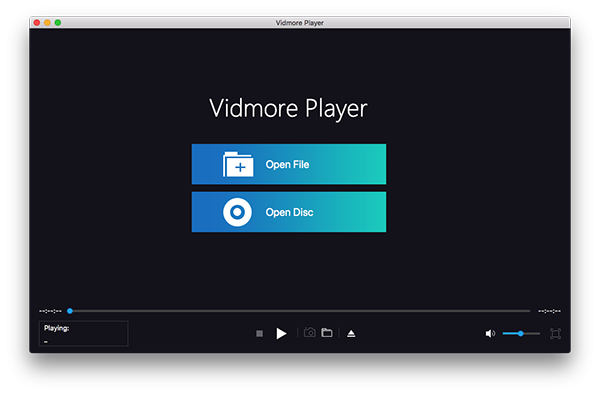
Task: Close the Vidmore Player window
Action: coord(37,23)
